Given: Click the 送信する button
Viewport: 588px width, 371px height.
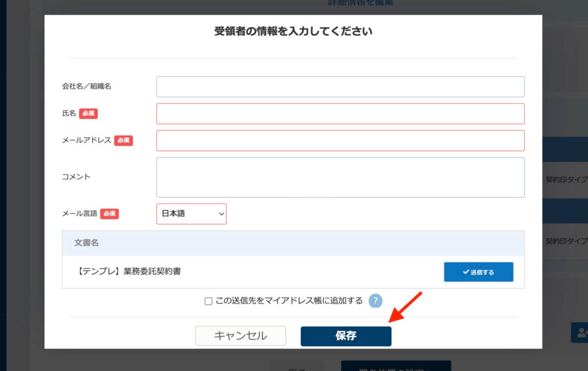Looking at the screenshot, I should pyautogui.click(x=478, y=272).
